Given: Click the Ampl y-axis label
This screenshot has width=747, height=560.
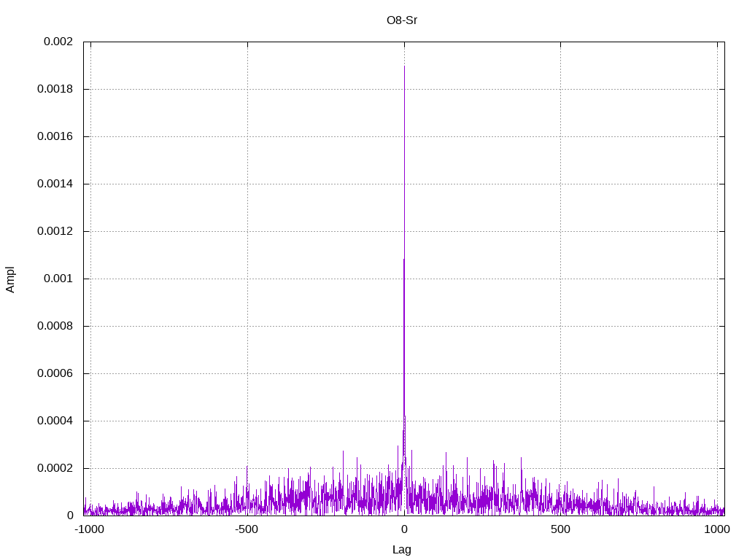Looking at the screenshot, I should tap(10, 279).
